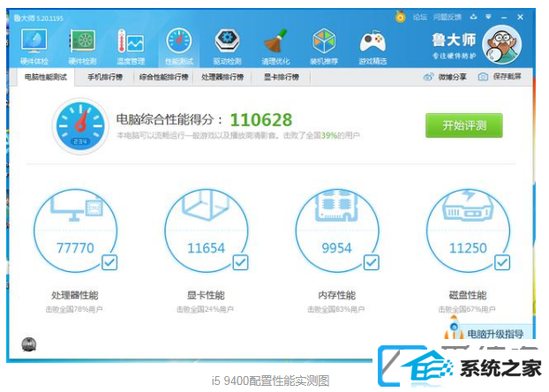Click the 击败全国24%用户 text
Image resolution: width=549 pixels, height=392 pixels.
click(205, 309)
